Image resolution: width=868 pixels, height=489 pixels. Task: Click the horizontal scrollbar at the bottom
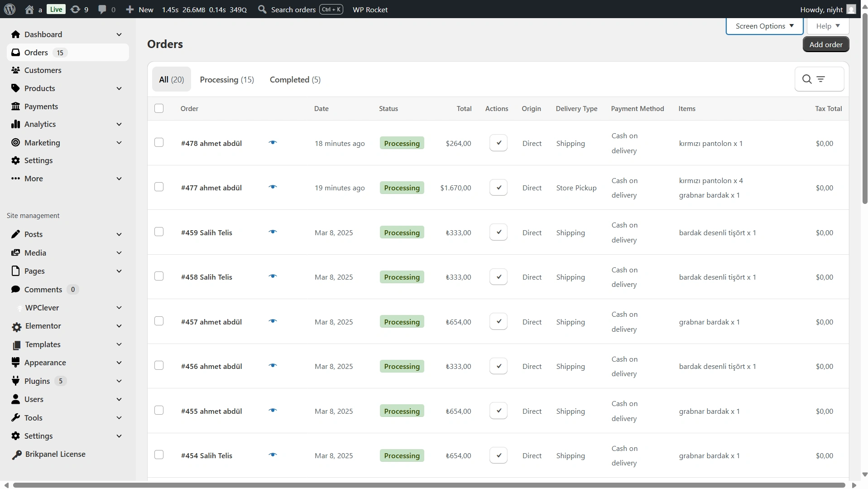pyautogui.click(x=428, y=485)
